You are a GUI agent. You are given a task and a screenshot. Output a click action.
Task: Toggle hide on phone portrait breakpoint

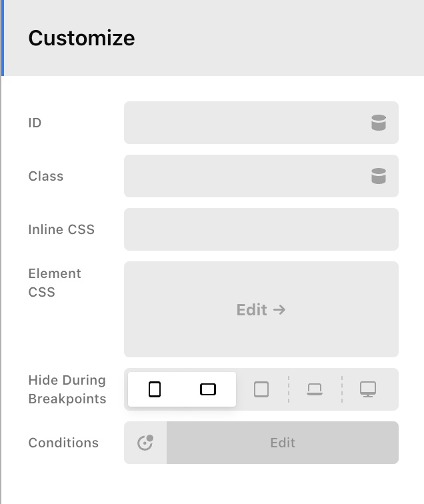pos(155,389)
